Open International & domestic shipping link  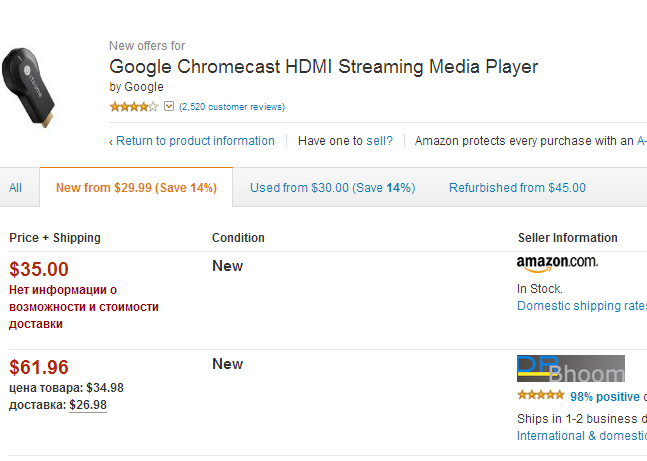[581, 436]
